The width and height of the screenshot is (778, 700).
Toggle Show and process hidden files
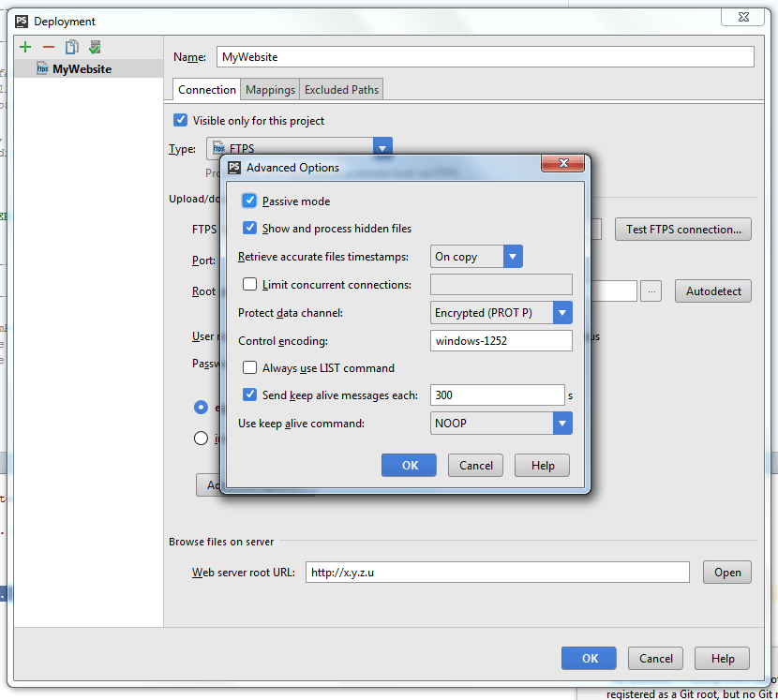click(249, 228)
